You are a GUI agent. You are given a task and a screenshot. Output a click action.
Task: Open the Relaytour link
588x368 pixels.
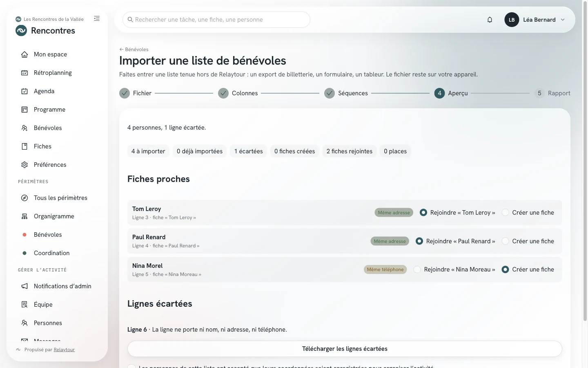coord(64,350)
